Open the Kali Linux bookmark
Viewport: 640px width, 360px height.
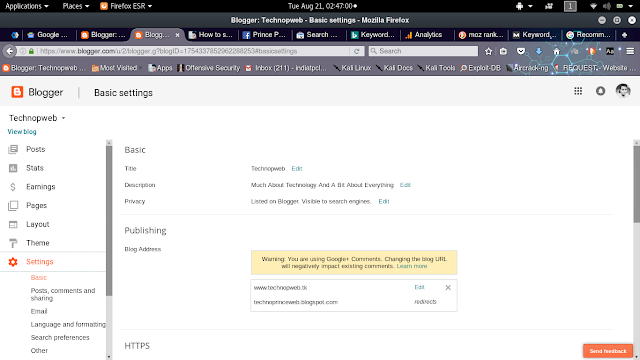pyautogui.click(x=352, y=68)
